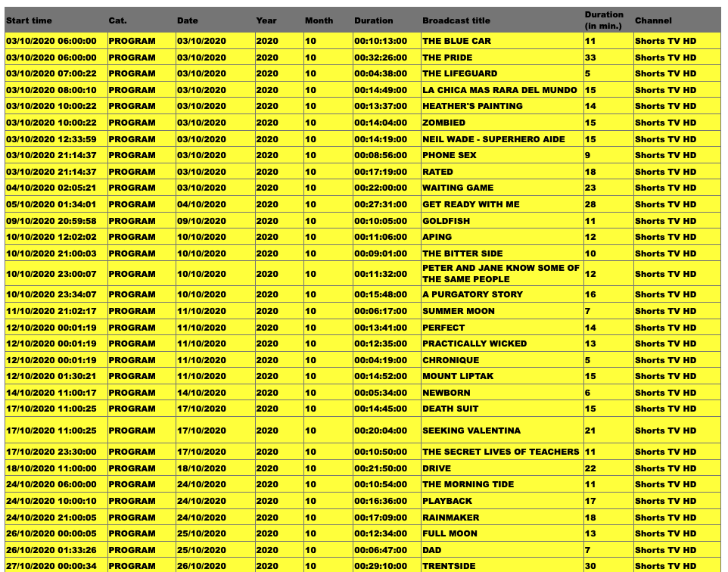Select the 'Broadcast title' column header
Screen dimensions: 728x572
pyautogui.click(x=456, y=20)
